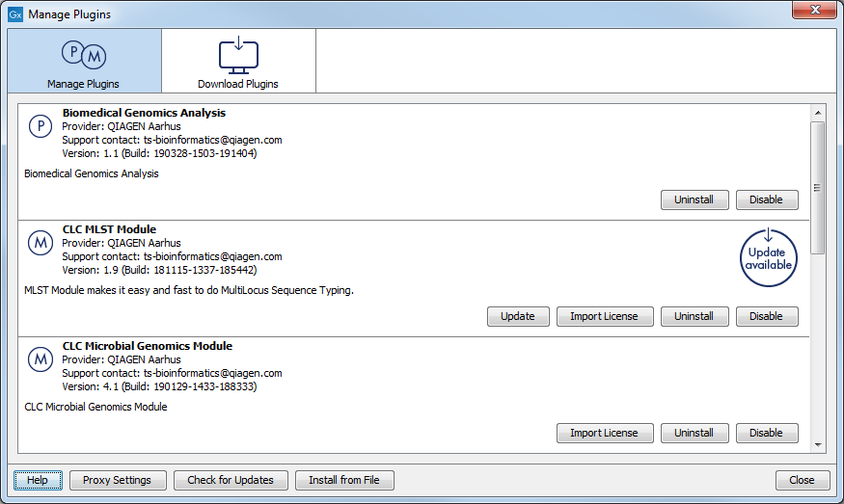This screenshot has height=504, width=844.
Task: Disable the CLC Microbial Genomics Module
Action: (766, 433)
